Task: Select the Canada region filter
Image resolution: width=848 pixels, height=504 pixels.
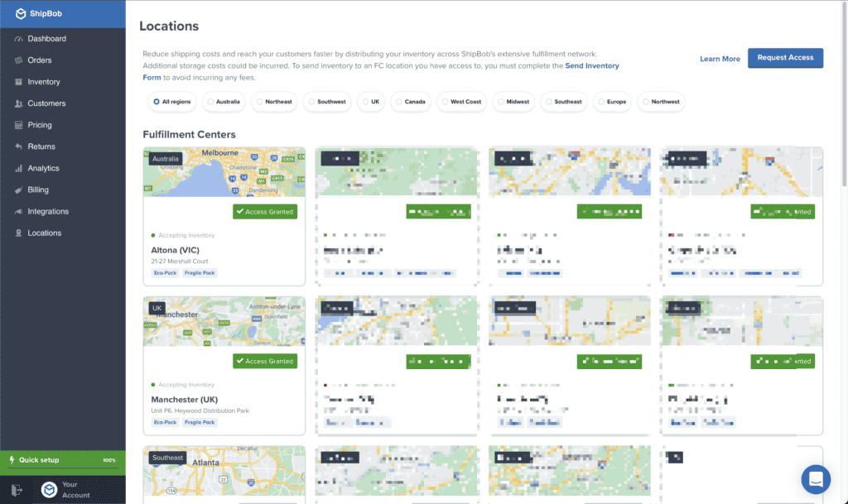Action: [411, 102]
